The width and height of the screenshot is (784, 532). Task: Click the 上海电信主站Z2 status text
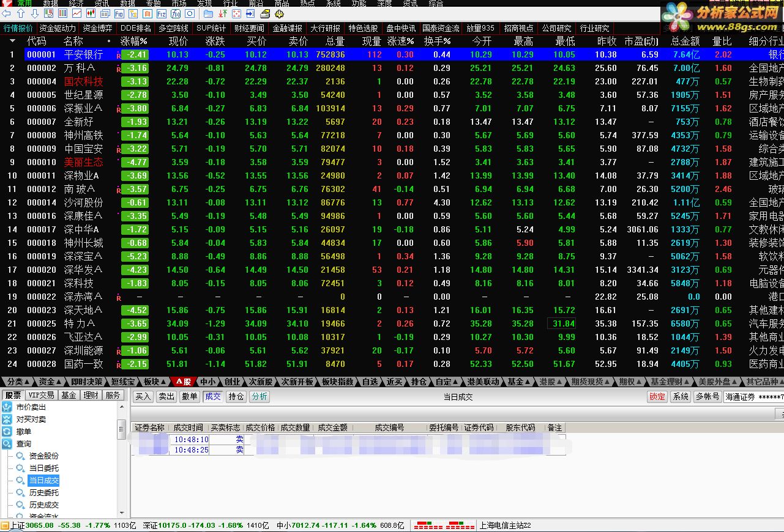click(504, 525)
